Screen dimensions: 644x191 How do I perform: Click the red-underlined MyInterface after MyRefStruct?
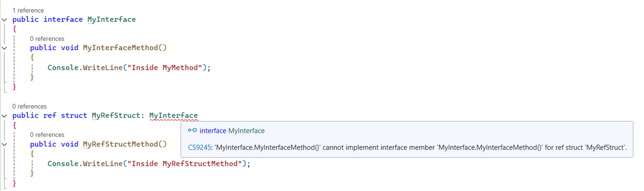point(174,115)
